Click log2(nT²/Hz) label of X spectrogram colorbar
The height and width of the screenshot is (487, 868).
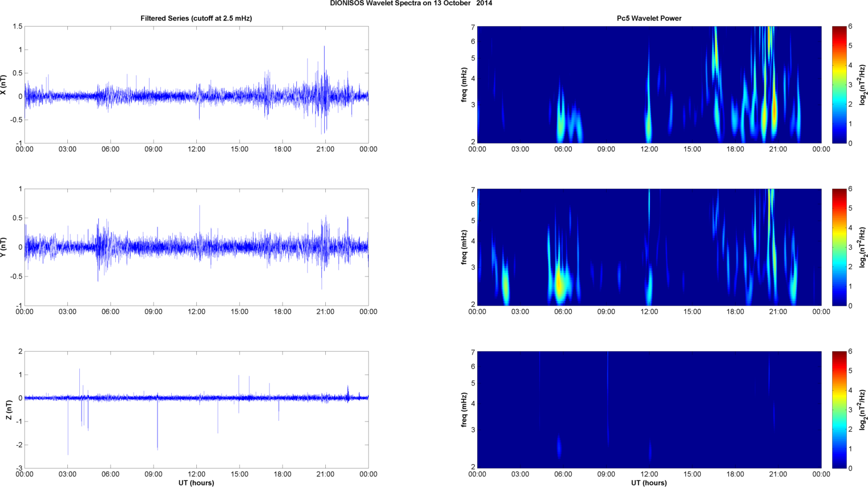click(863, 84)
